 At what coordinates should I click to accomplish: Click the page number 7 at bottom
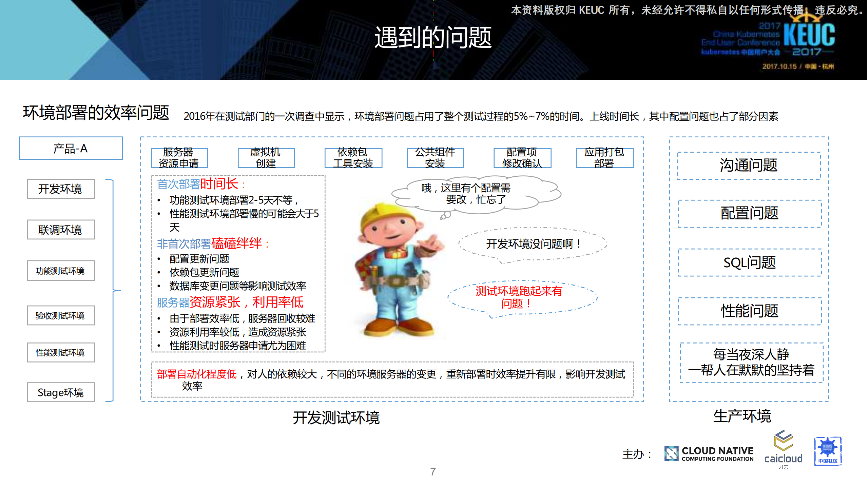(x=433, y=472)
